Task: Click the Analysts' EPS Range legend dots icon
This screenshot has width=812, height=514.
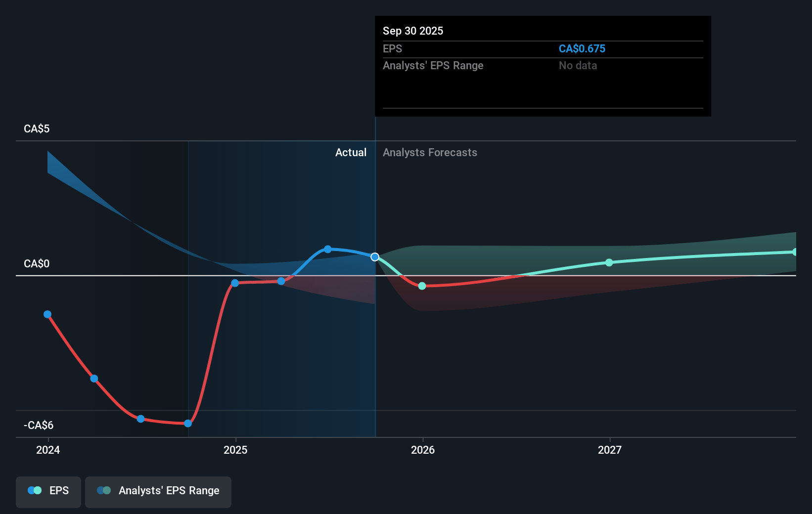Action: point(104,491)
